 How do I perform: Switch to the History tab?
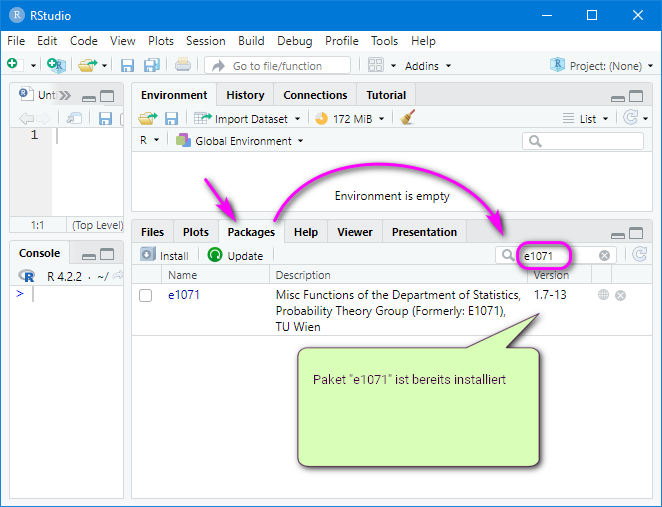coord(245,95)
